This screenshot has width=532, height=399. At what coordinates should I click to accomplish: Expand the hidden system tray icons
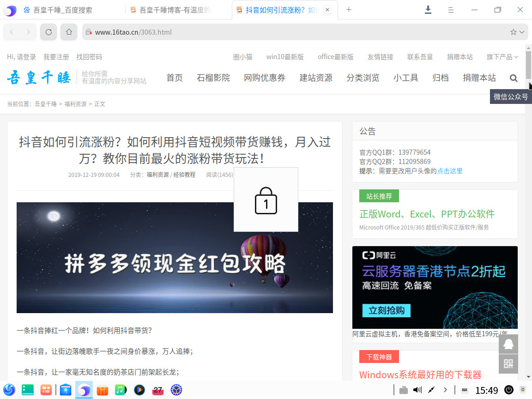click(445, 390)
